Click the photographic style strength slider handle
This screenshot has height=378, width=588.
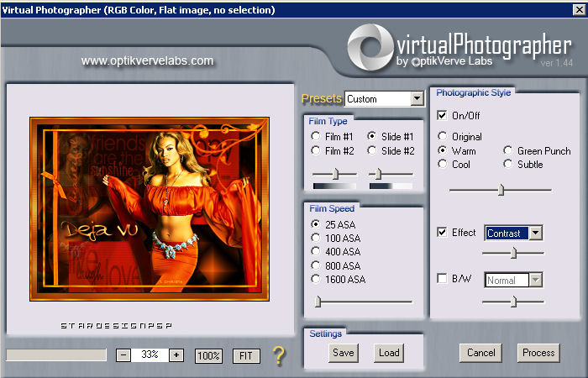(x=501, y=190)
